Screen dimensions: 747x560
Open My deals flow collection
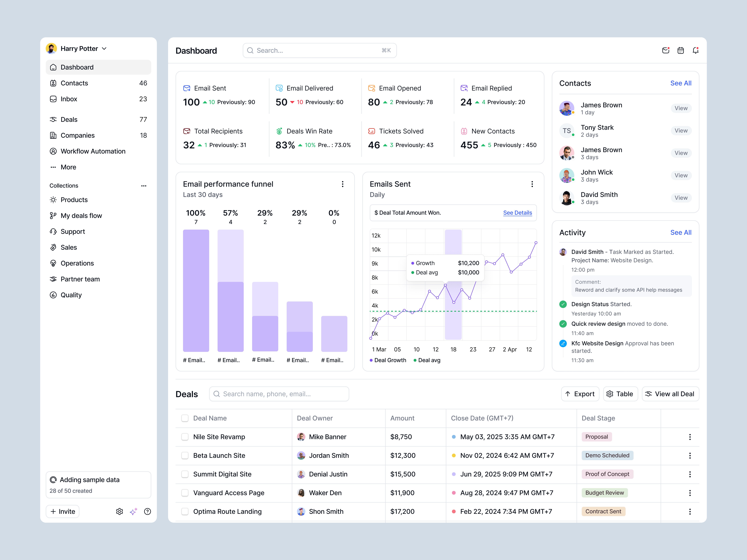click(98, 216)
